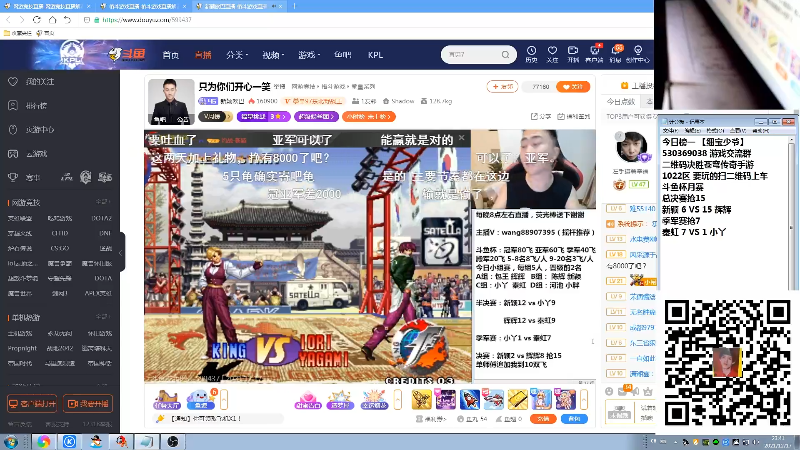Open the star burst activity icon
The height and width of the screenshot is (450, 800).
(340, 399)
